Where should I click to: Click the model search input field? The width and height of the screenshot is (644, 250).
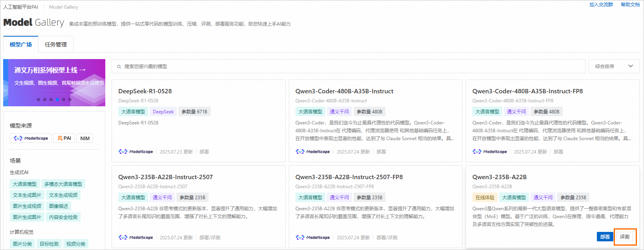pyautogui.click(x=349, y=66)
